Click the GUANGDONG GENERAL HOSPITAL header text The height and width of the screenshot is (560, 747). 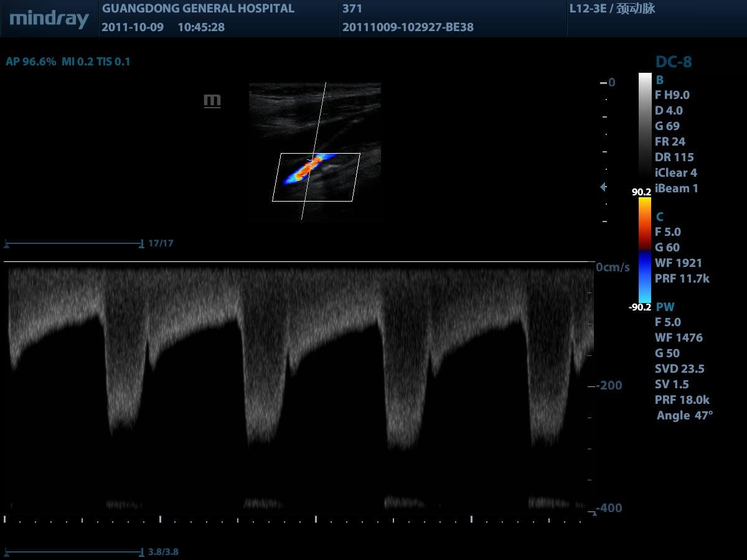[x=198, y=9]
